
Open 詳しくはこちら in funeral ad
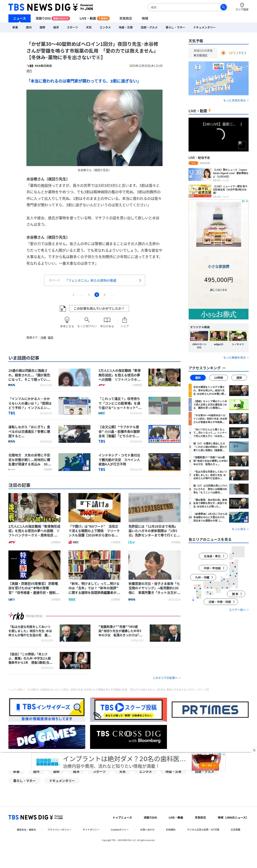pyautogui.click(x=219, y=290)
